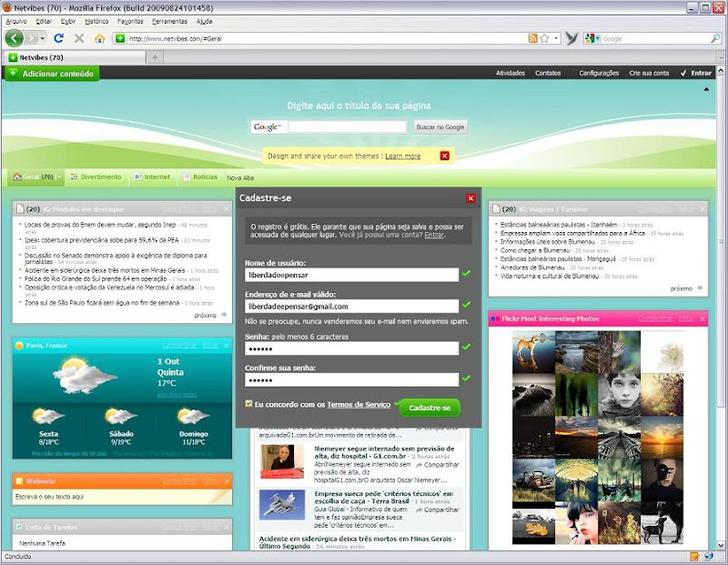Click the Nome de usuário field
The width and height of the screenshot is (728, 565).
351,275
